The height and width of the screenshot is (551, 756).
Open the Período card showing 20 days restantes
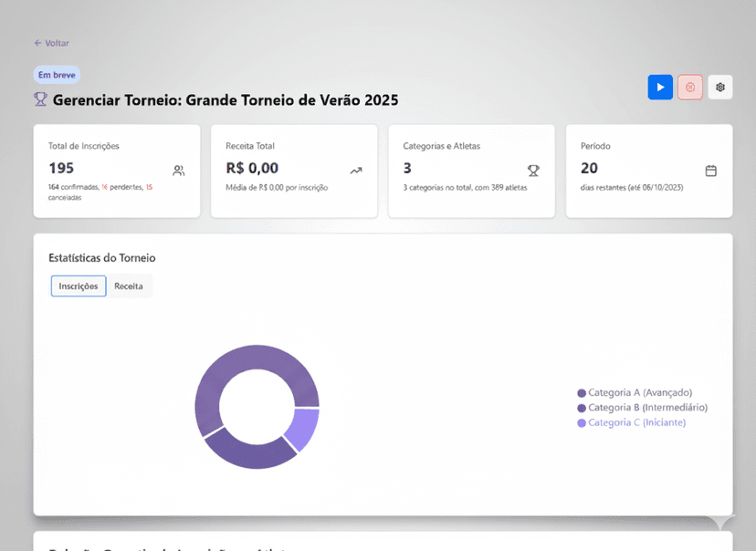pos(648,170)
